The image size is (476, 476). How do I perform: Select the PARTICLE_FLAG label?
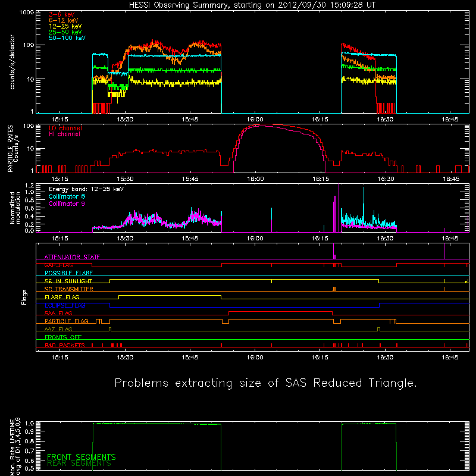tap(67, 321)
